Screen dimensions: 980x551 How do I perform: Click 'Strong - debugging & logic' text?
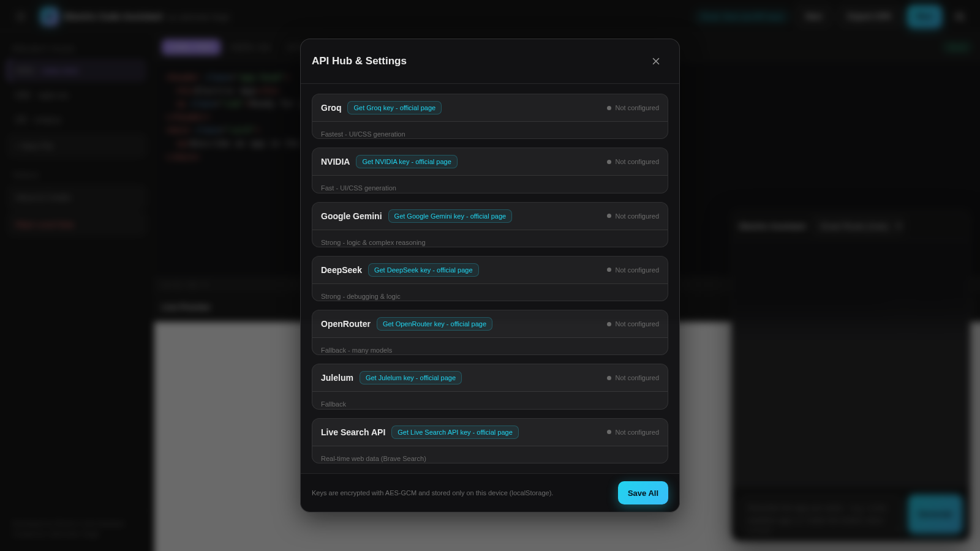point(360,296)
